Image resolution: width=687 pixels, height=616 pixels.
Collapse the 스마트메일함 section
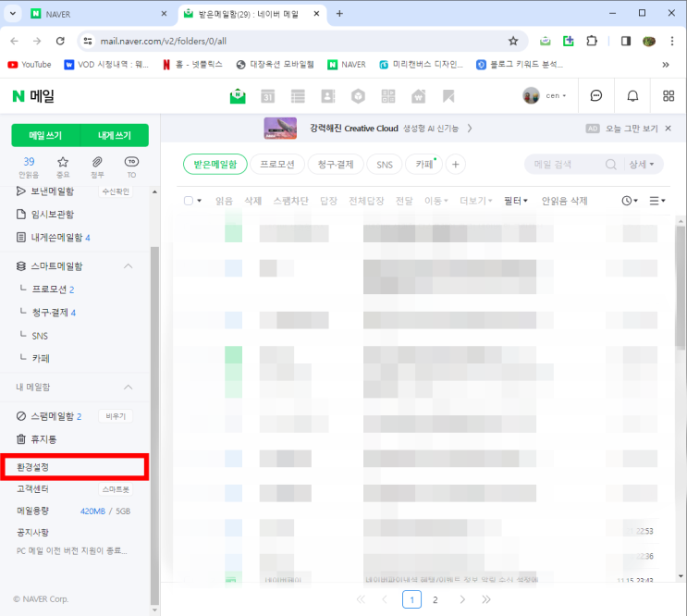pyautogui.click(x=128, y=266)
